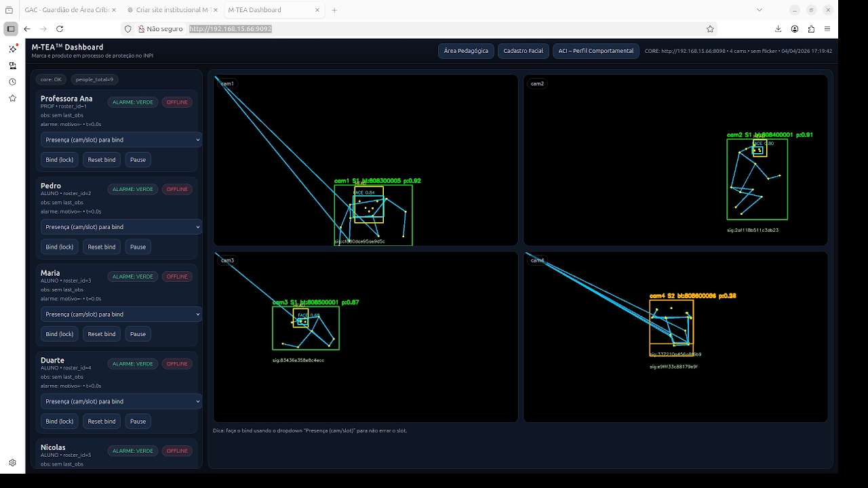The width and height of the screenshot is (868, 488).
Task: Click Bind (lock) for Pedro
Action: coord(60,247)
